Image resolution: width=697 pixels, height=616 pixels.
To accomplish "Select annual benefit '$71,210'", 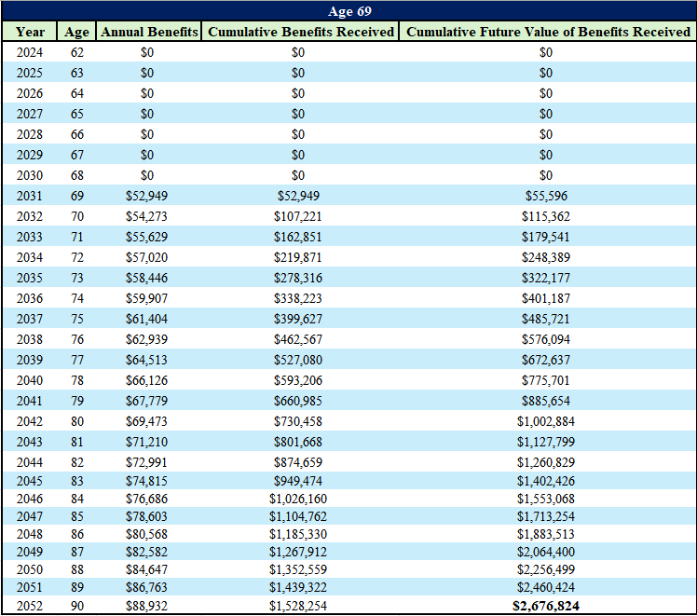I will pos(146,442).
